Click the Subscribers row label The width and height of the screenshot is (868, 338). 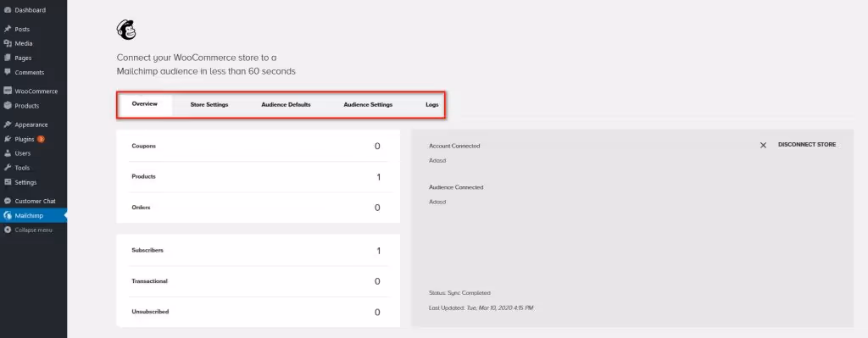tap(147, 250)
